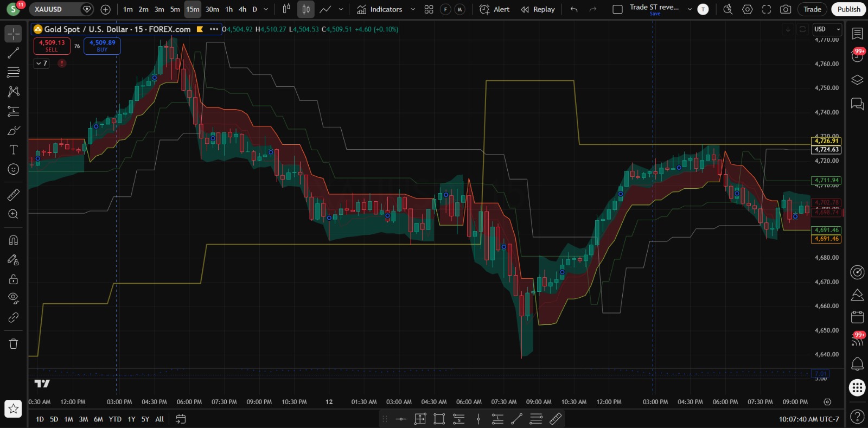This screenshot has height=428, width=868.
Task: Expand the Trade ST layout dropdown
Action: click(690, 9)
